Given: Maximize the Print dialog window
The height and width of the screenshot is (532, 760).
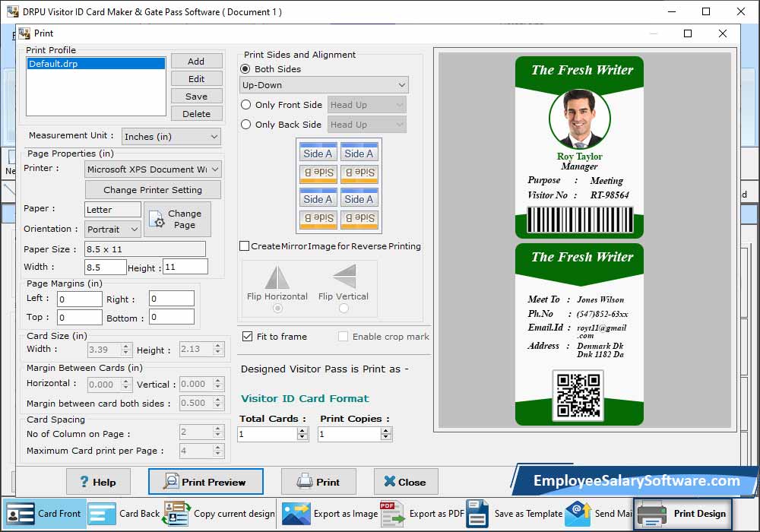Looking at the screenshot, I should click(x=687, y=33).
